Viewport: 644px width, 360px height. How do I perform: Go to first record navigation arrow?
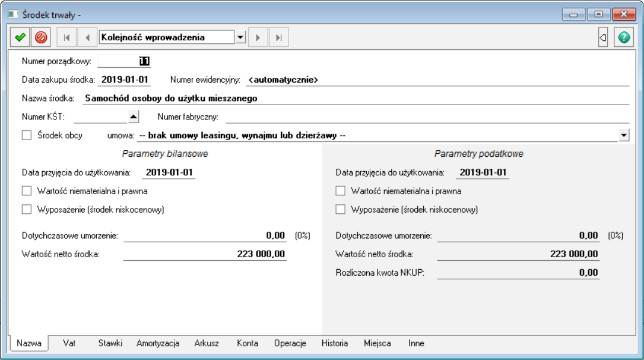(x=66, y=37)
